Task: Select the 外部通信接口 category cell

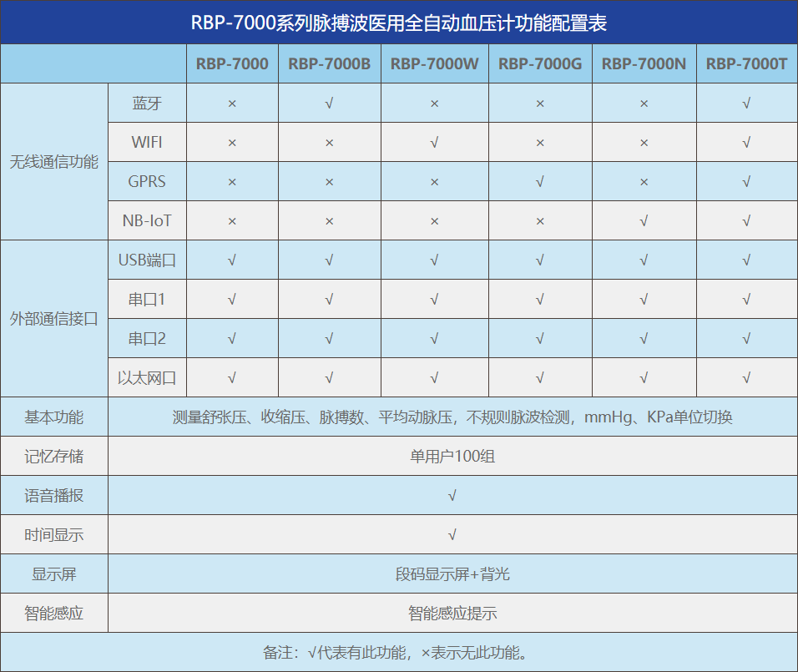Action: point(54,319)
